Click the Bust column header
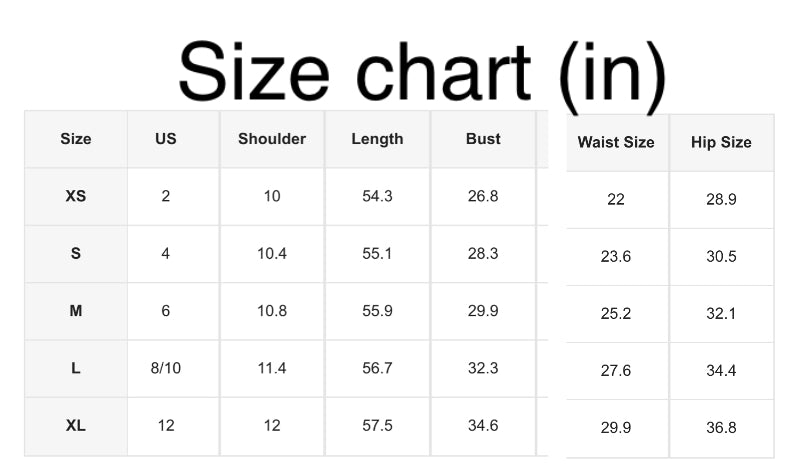803x468 pixels. [x=483, y=139]
